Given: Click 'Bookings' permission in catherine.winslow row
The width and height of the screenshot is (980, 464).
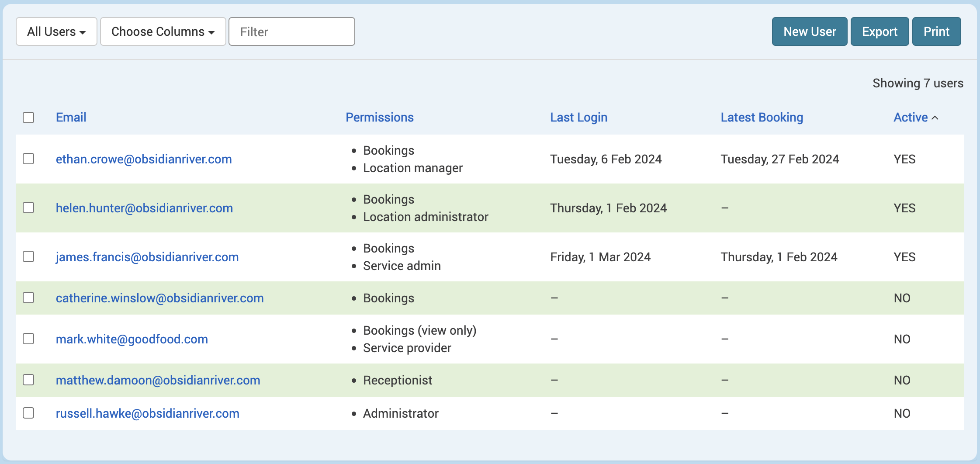Looking at the screenshot, I should [x=388, y=298].
